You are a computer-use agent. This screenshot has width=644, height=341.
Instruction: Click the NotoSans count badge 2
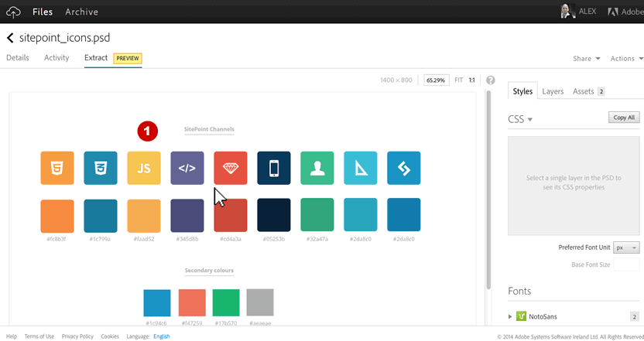click(635, 316)
